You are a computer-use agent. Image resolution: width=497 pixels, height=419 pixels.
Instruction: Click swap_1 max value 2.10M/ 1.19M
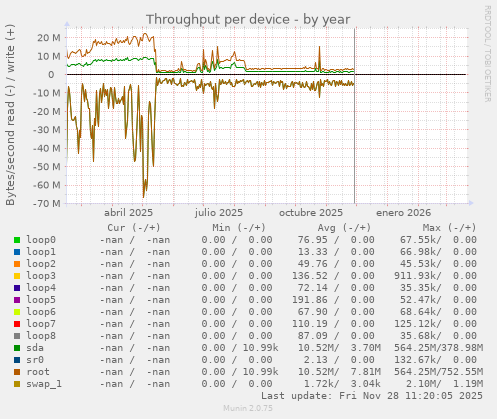[x=444, y=384]
